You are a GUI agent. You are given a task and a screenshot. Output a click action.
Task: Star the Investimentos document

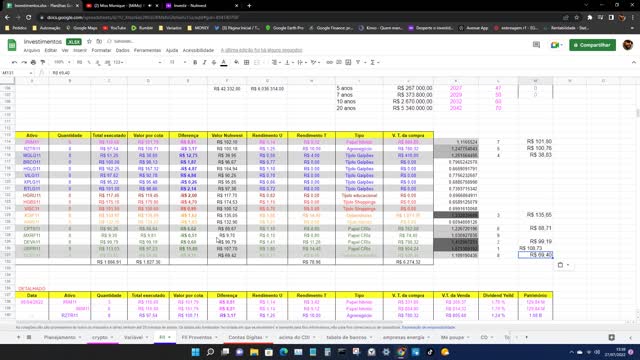tap(89, 42)
